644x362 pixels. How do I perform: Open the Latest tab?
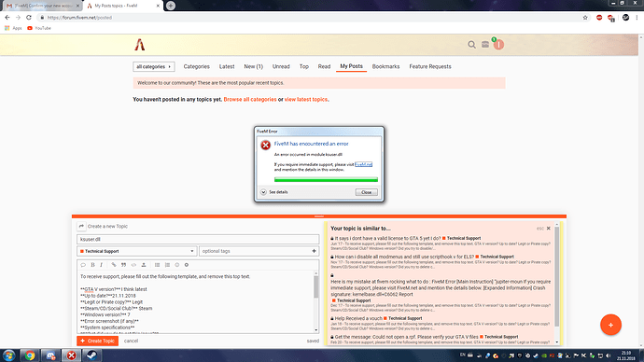[x=227, y=66]
